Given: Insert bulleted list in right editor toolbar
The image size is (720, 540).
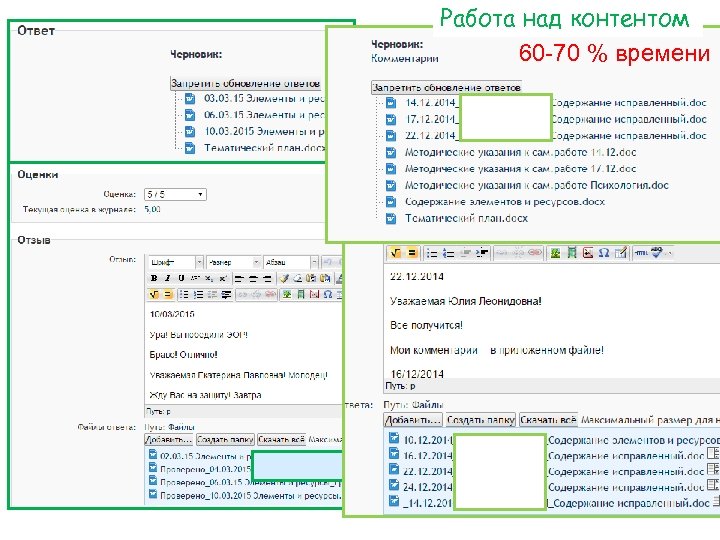Looking at the screenshot, I should [x=432, y=253].
